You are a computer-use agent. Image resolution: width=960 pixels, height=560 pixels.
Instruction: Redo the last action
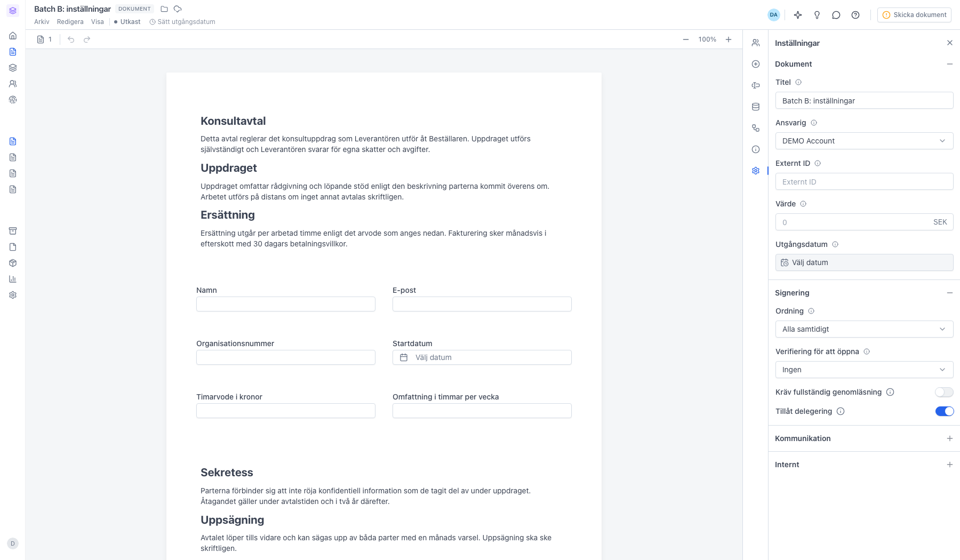point(87,39)
